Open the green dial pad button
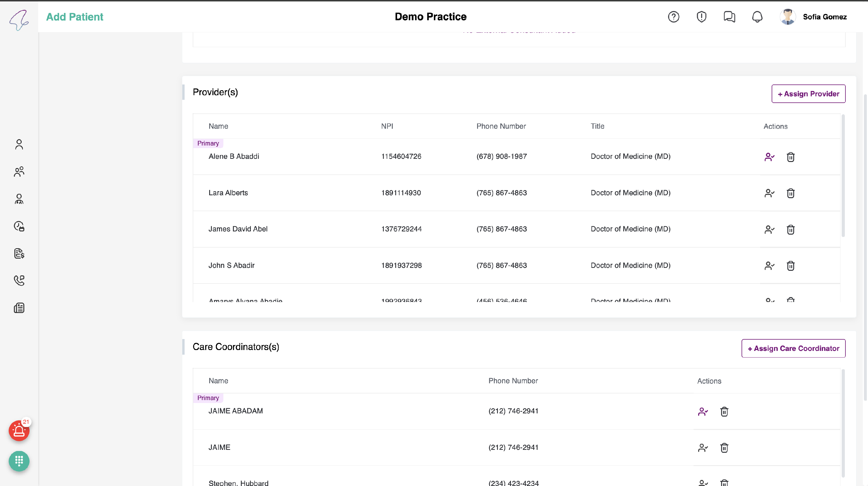Viewport: 868px width, 486px height. [x=19, y=461]
